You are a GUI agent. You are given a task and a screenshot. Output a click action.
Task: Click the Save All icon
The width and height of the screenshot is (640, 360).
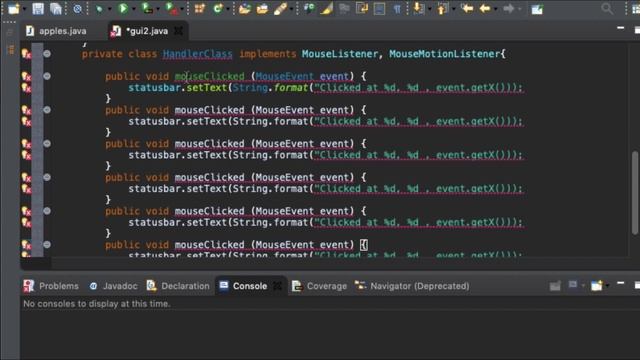[x=56, y=9]
